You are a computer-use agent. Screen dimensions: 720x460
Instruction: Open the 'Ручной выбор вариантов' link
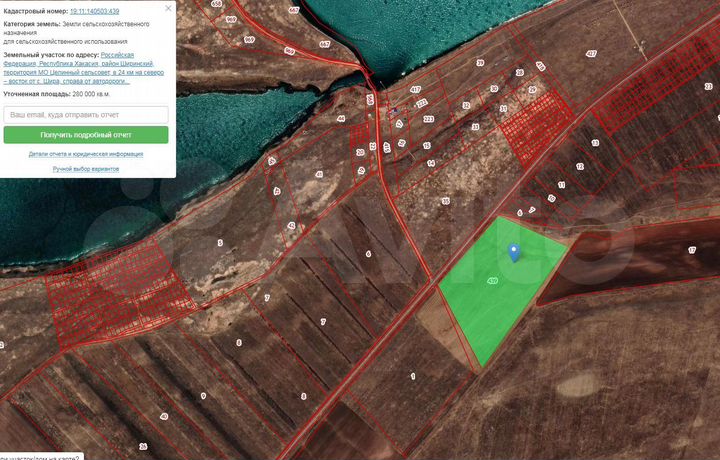pos(86,169)
